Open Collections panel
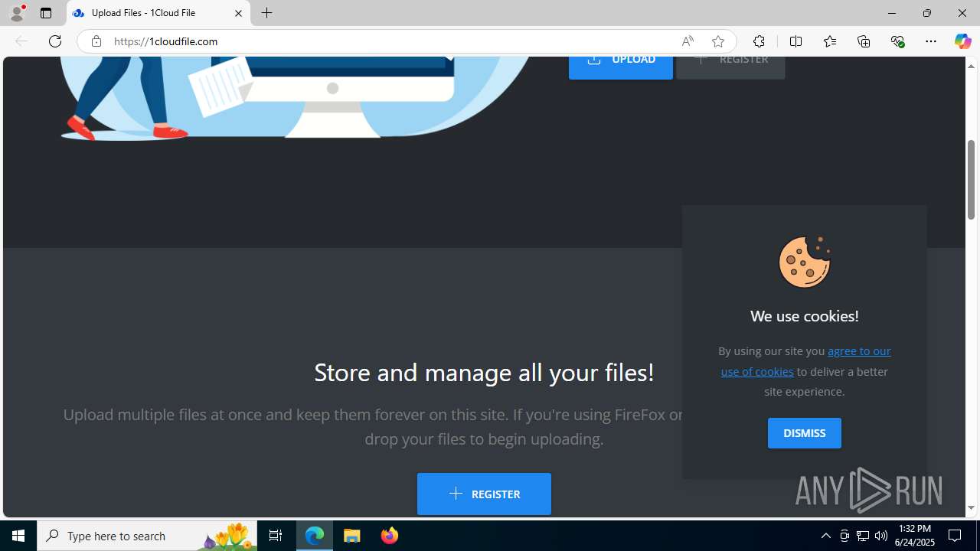Viewport: 980px width, 551px height. click(864, 41)
